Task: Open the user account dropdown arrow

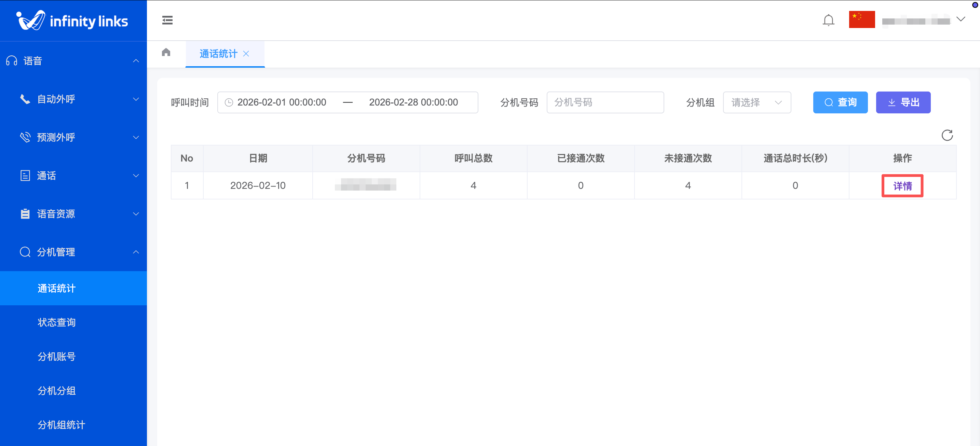Action: click(x=961, y=19)
